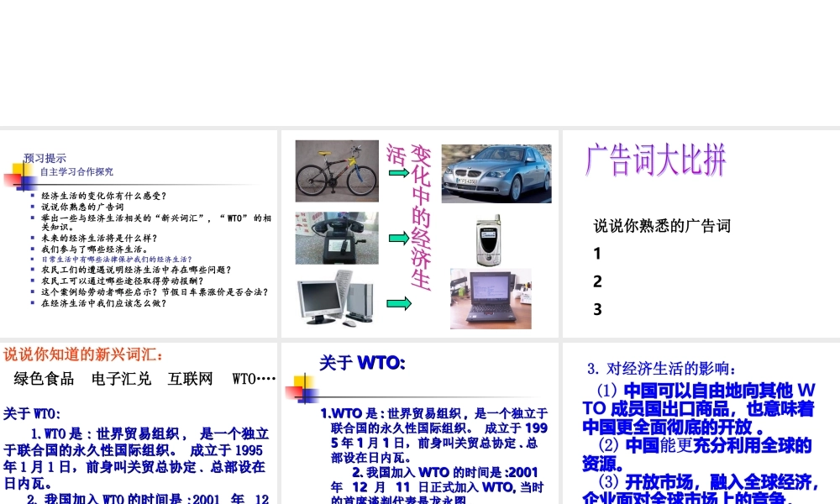Screen dimensions: 840x504
Task: Click the flip mobile phone image
Action: coord(489,240)
